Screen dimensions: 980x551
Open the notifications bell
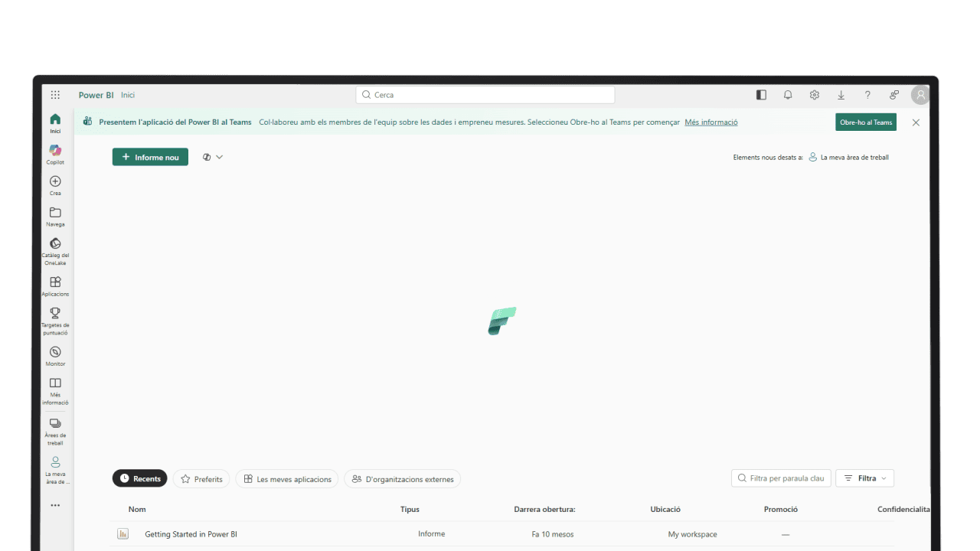pos(788,94)
